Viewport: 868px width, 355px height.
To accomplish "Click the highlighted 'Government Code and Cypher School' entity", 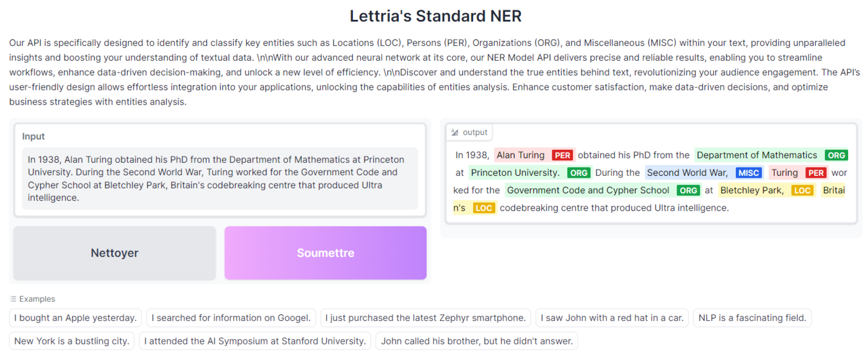I will coord(588,191).
